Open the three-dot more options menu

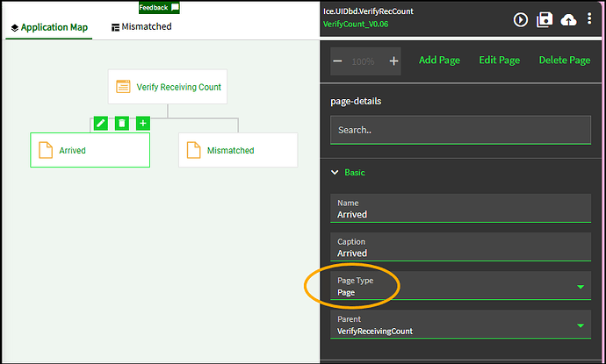coord(591,19)
